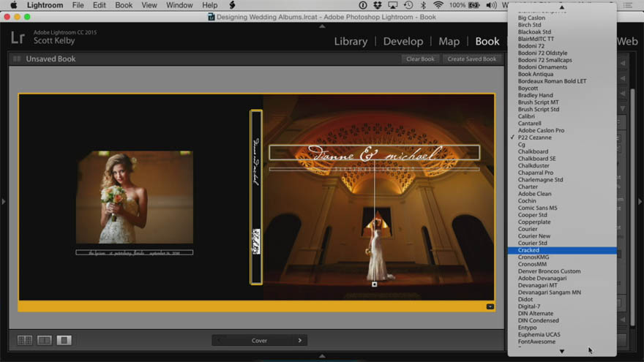This screenshot has height=362, width=644.
Task: Choose the DIN Condensed font
Action: pos(562,320)
